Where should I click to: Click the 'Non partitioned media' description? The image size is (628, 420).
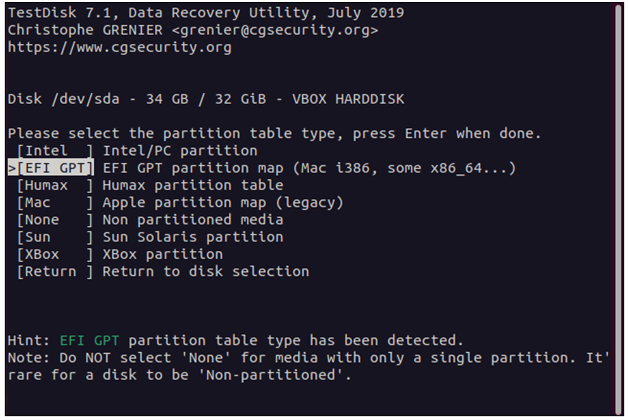tap(193, 220)
